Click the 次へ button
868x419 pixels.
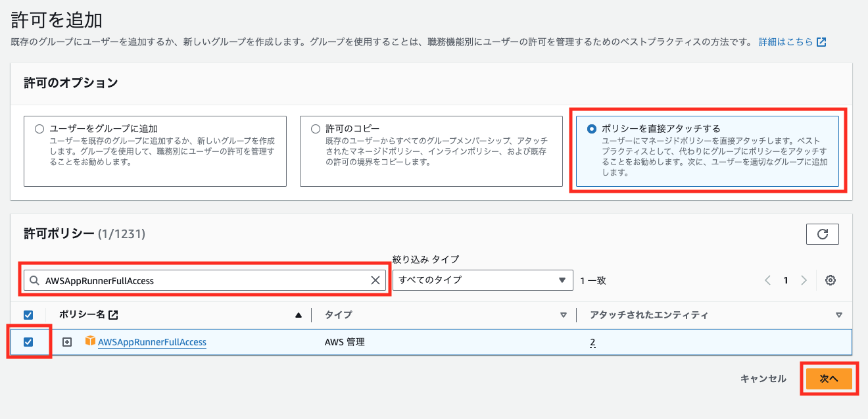coord(829,379)
